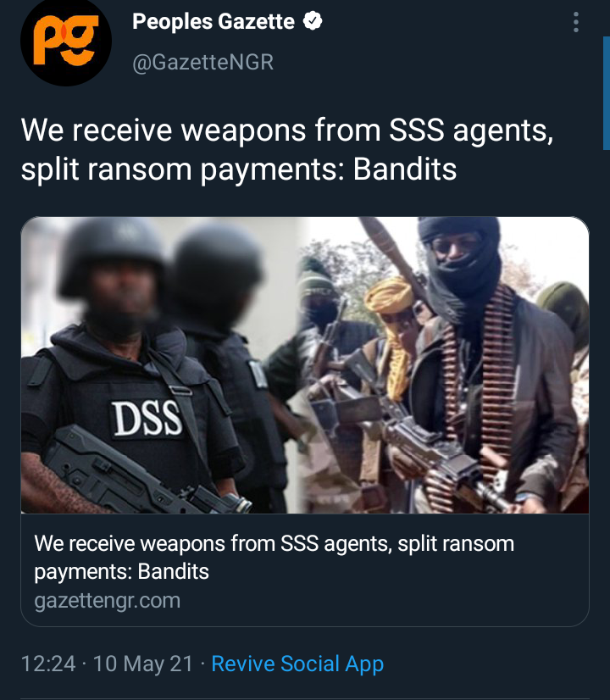Viewport: 610px width, 700px height.
Task: Open the armed bandits photo in preview
Action: coord(447,365)
